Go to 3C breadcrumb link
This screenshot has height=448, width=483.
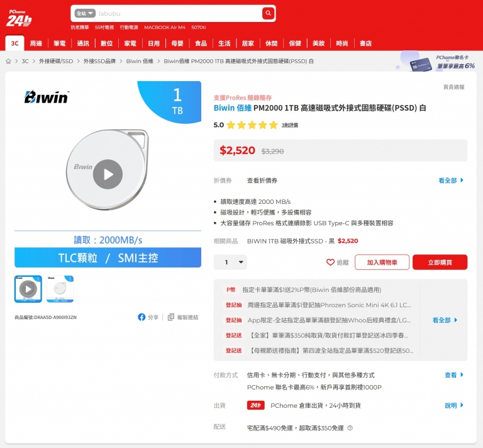(x=25, y=61)
